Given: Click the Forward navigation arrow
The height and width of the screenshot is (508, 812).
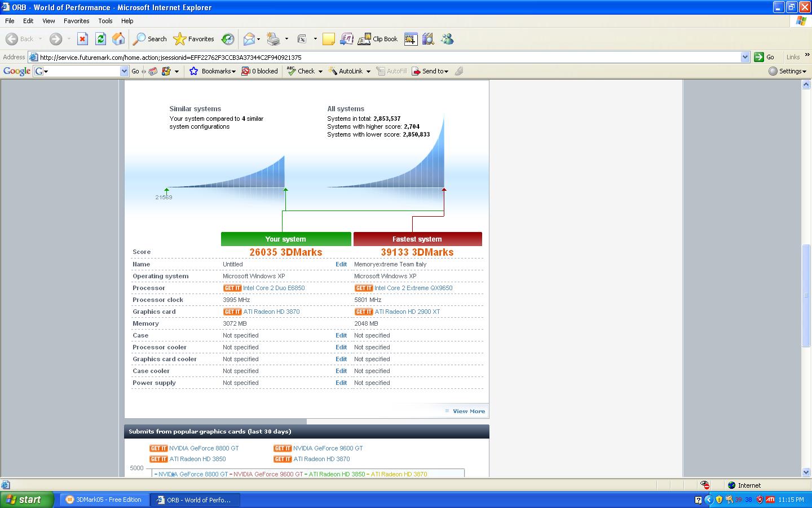Looking at the screenshot, I should [55, 39].
